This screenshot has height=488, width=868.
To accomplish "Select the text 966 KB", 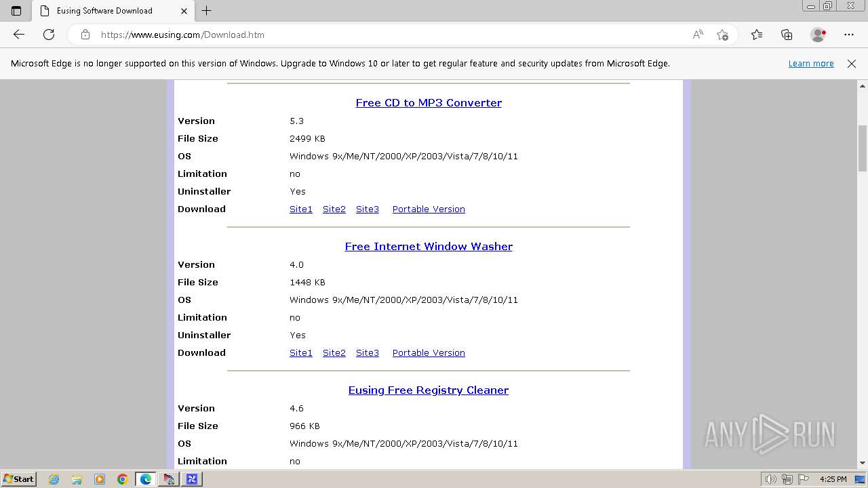I will 304,426.
